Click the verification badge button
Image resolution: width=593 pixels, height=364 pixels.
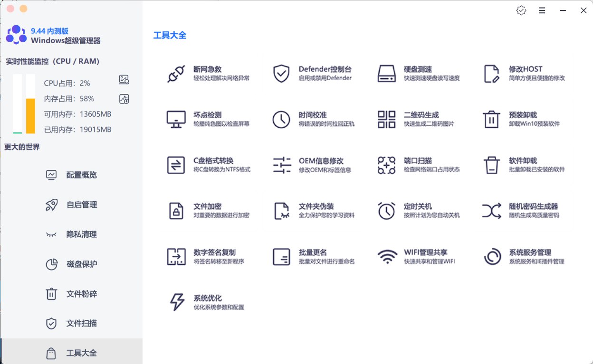pyautogui.click(x=521, y=10)
